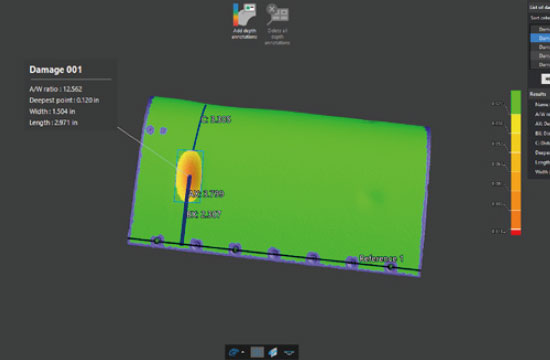Select the first damage entry in the list
This screenshot has width=550, height=360.
pos(540,29)
